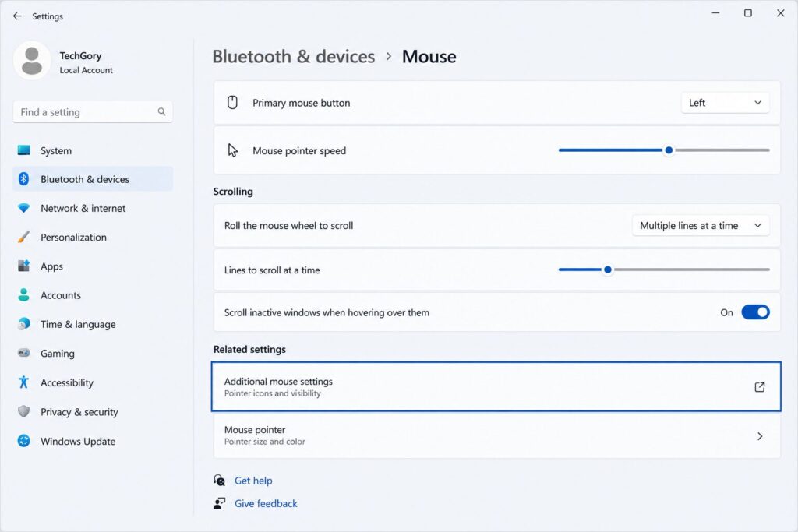Click the external link icon for Additional mouse settings
Screen dimensions: 798x532
tap(759, 387)
